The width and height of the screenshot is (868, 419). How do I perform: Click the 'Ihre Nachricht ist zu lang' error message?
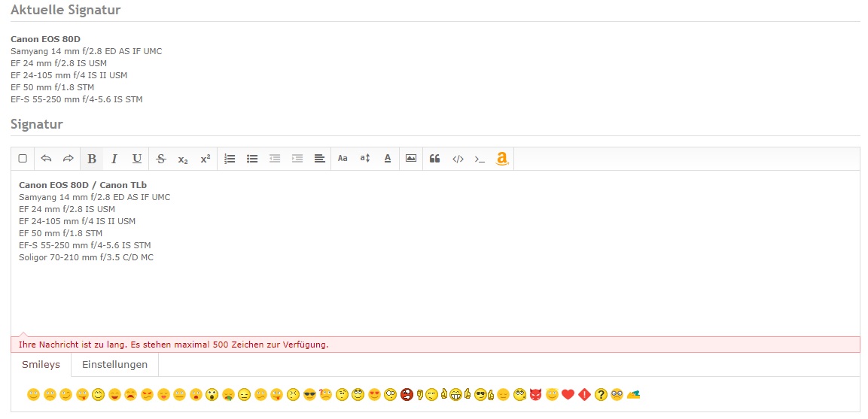click(x=173, y=345)
